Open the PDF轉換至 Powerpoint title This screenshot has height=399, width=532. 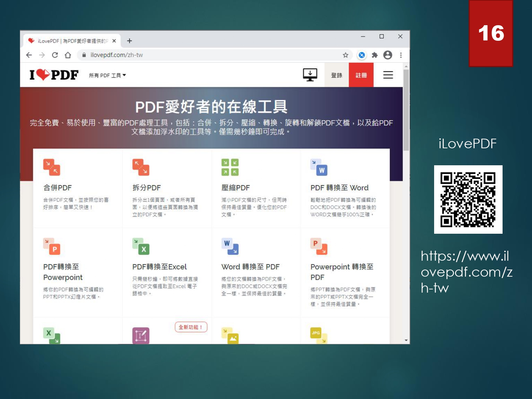63,272
